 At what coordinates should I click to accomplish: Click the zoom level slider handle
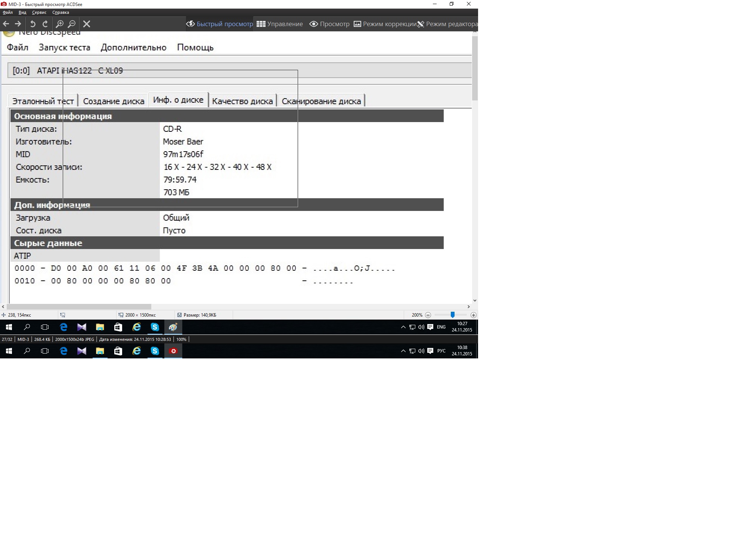[452, 315]
